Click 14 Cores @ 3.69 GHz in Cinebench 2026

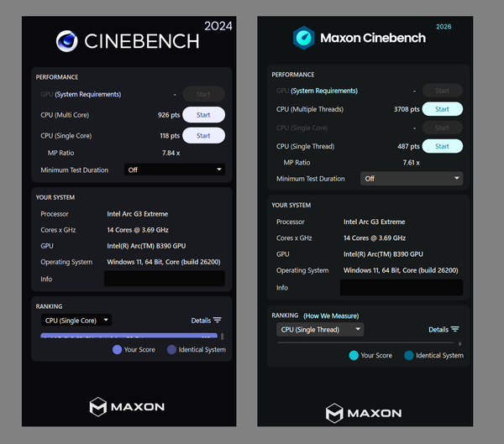tap(375, 238)
